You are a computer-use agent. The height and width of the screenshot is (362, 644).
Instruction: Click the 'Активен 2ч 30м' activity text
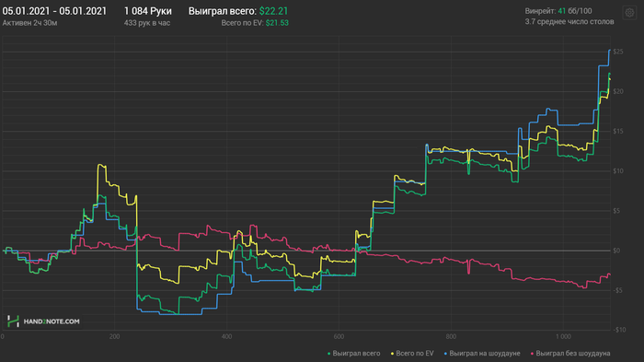29,23
